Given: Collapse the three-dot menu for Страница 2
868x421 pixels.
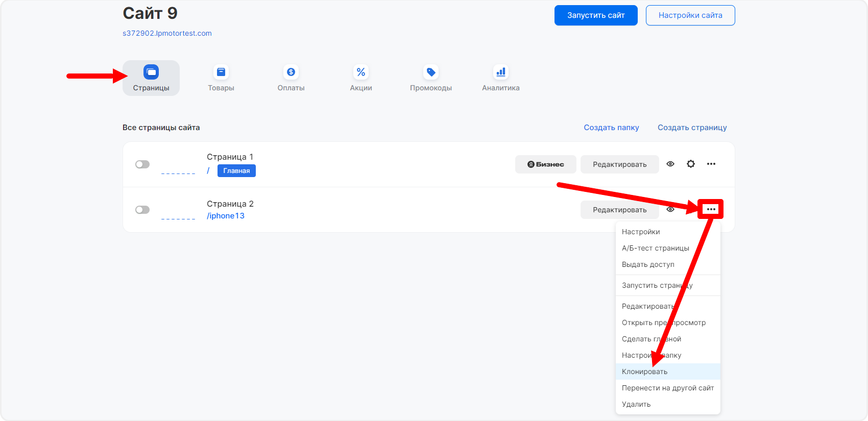Looking at the screenshot, I should 711,209.
